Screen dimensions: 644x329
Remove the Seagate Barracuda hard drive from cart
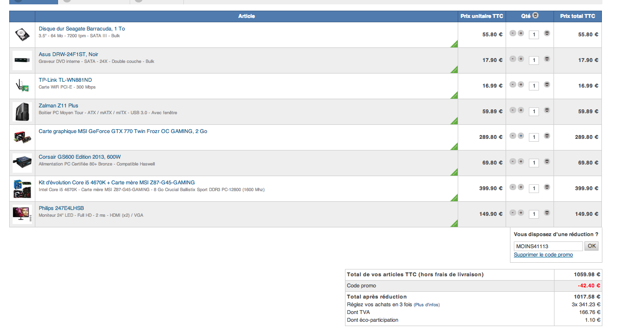547,33
